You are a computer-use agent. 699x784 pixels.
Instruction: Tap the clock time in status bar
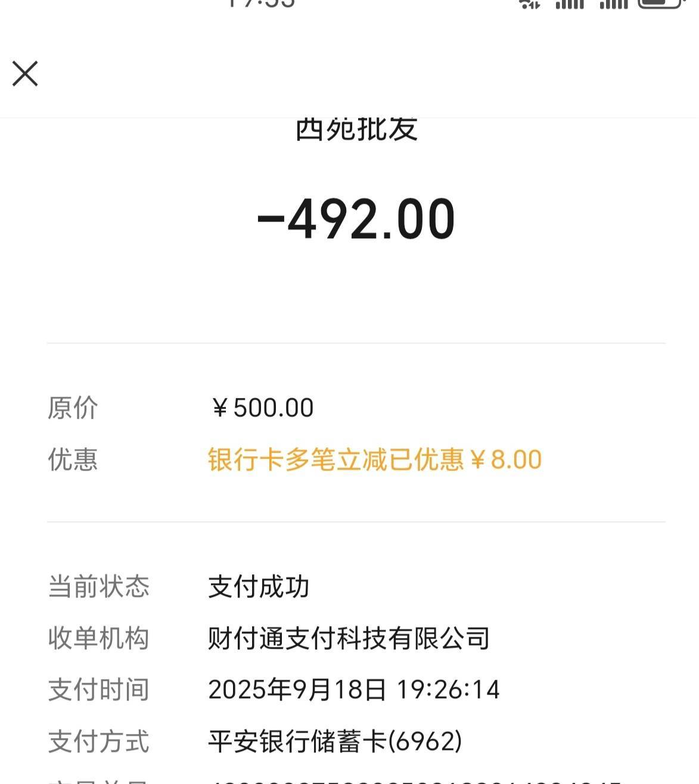pyautogui.click(x=261, y=3)
